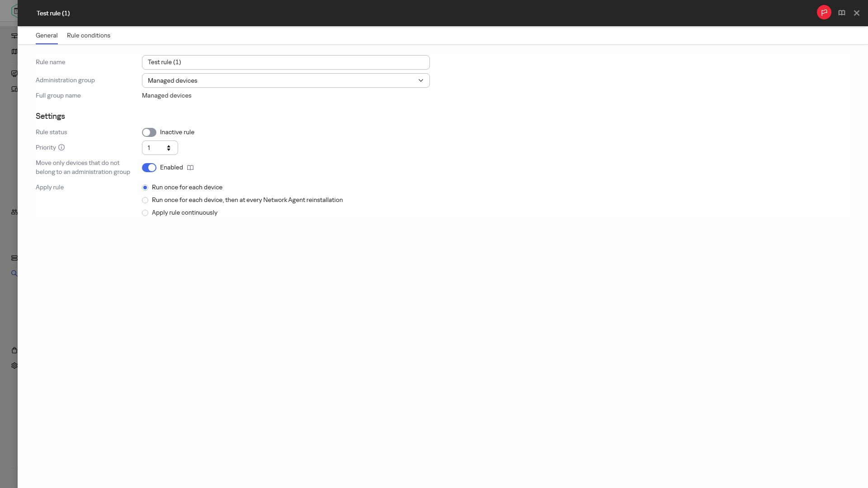Close the Test rule panel

pos(857,13)
